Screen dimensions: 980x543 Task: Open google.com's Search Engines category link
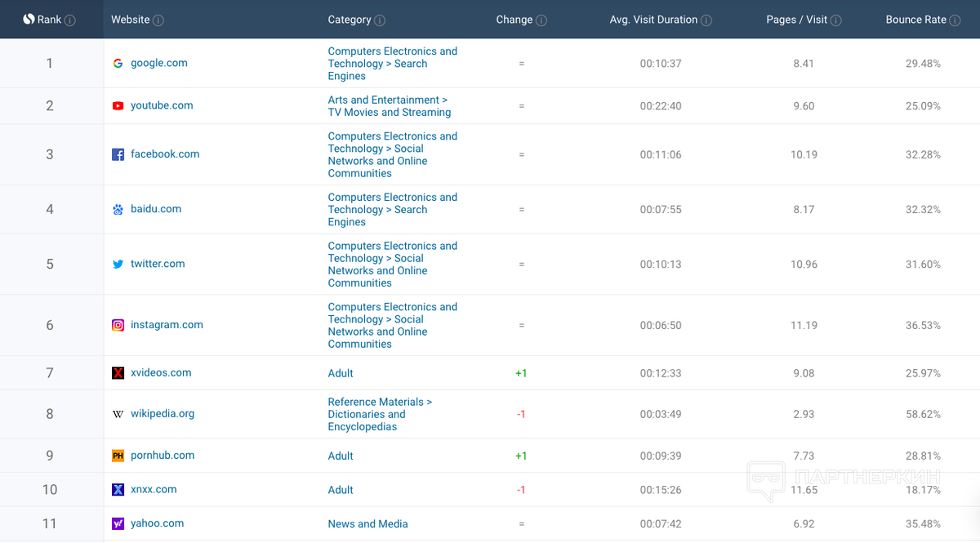(x=393, y=64)
